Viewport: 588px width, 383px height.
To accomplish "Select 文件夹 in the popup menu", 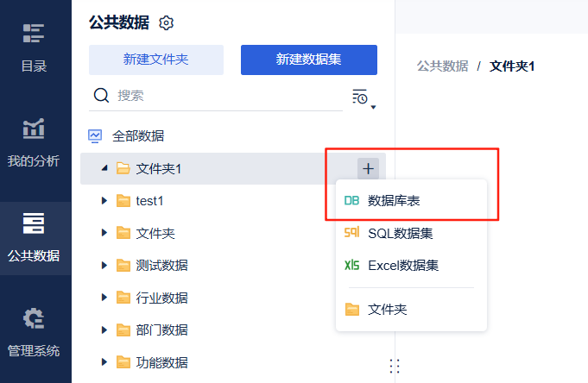I will [x=387, y=309].
